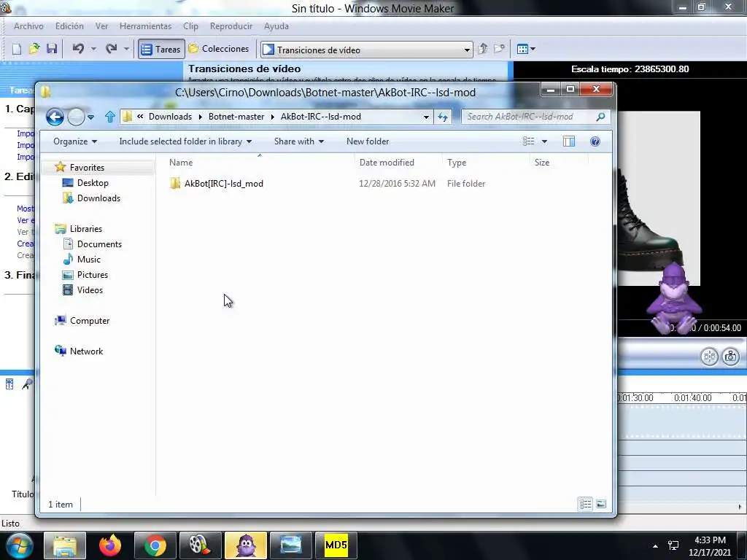747x560 pixels.
Task: Select Downloads in the address breadcrumb
Action: pyautogui.click(x=170, y=117)
